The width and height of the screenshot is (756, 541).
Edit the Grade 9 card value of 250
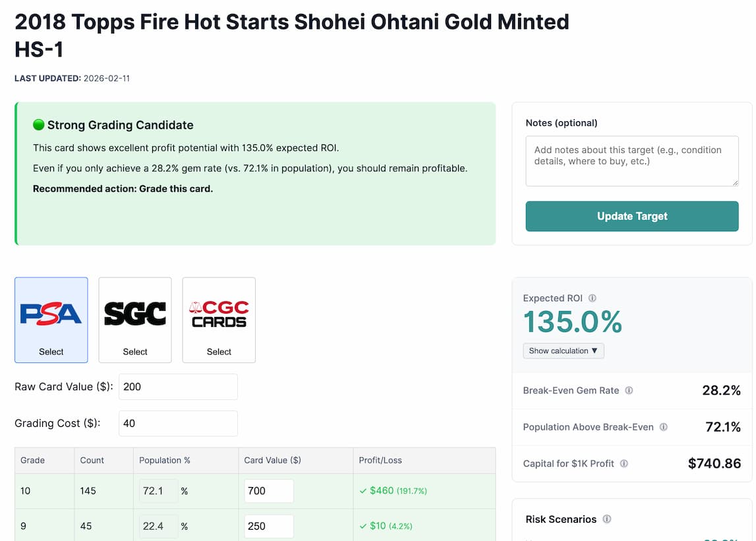(268, 526)
